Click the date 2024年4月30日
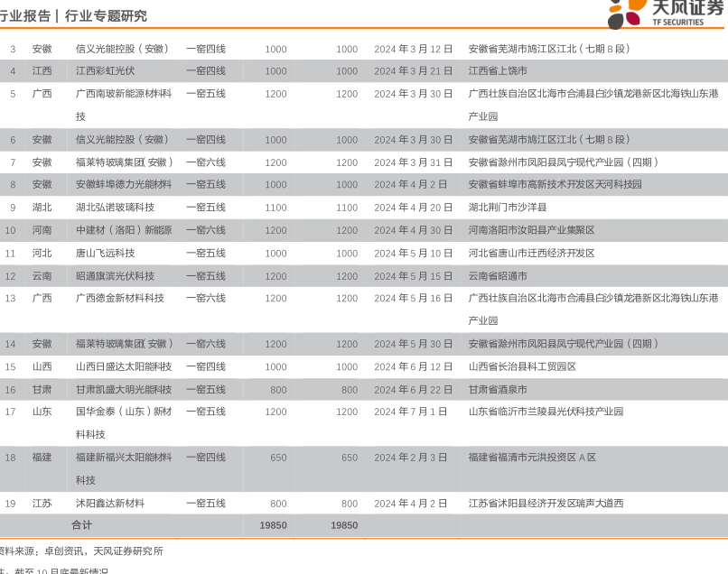The height and width of the screenshot is (574, 728). pyautogui.click(x=413, y=230)
